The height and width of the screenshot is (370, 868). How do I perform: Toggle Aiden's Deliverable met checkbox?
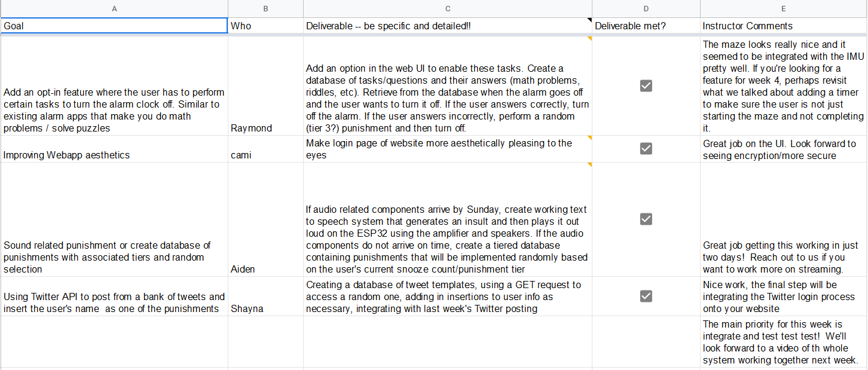646,219
